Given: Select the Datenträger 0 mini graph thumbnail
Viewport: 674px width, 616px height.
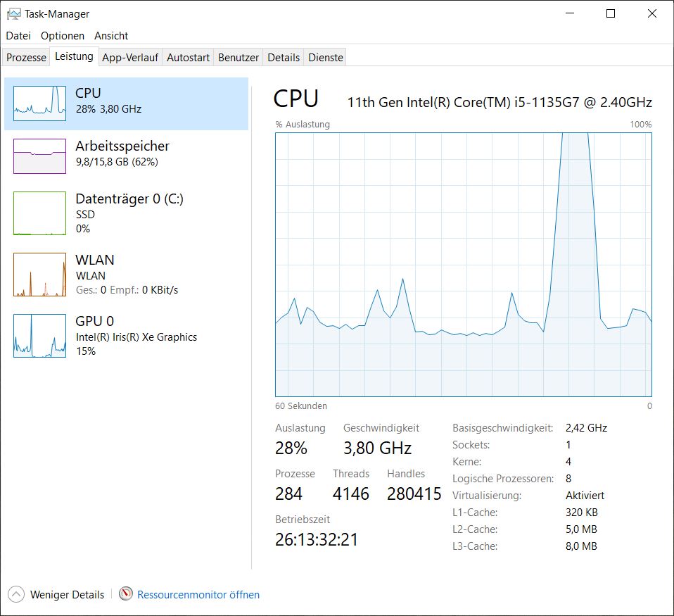Looking at the screenshot, I should point(39,213).
